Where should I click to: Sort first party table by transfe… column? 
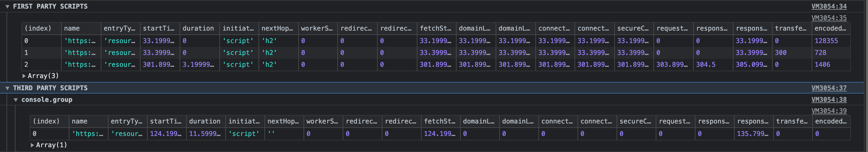[792, 28]
